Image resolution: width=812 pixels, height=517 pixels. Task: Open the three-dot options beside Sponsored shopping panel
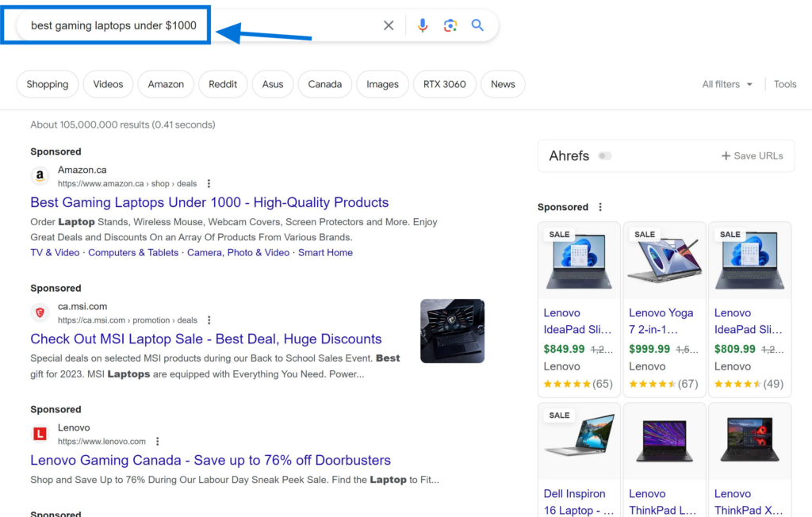click(600, 206)
